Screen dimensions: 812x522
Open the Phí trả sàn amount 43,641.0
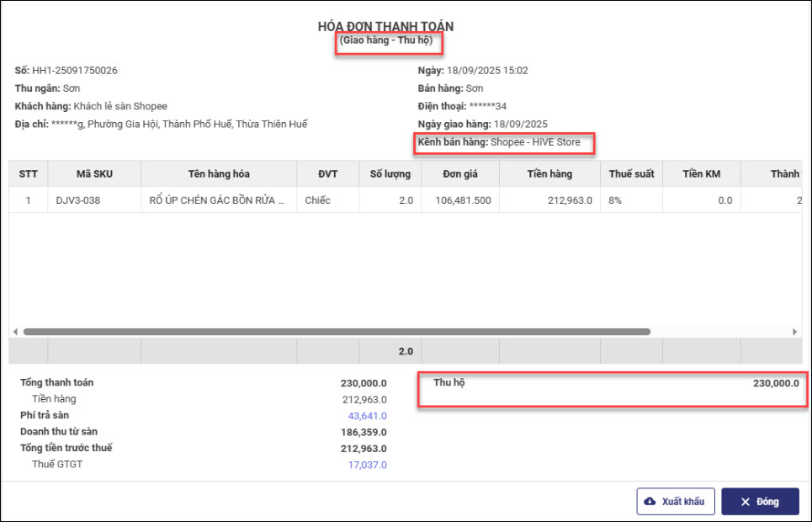coord(367,415)
